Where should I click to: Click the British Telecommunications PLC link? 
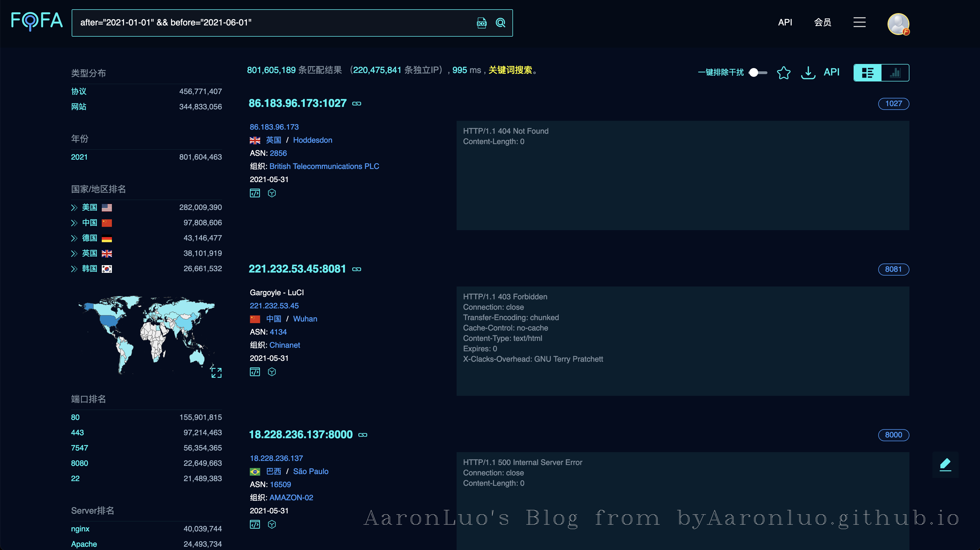coord(324,166)
